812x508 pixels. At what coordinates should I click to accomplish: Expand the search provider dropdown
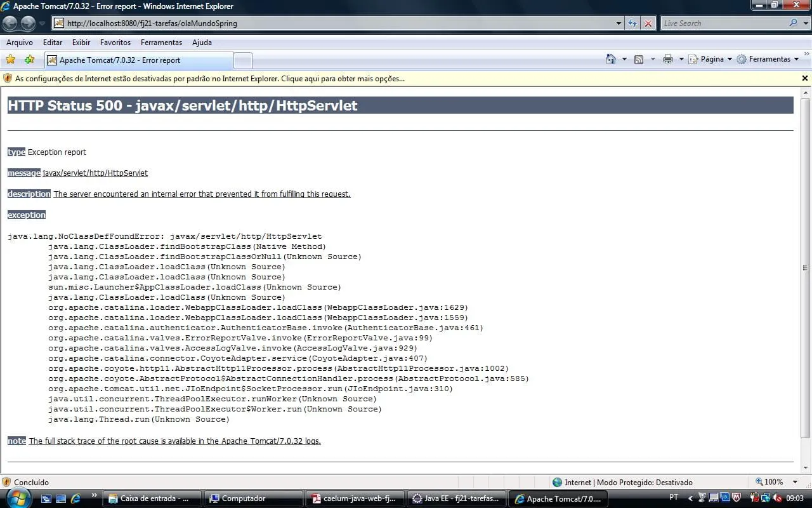pyautogui.click(x=804, y=23)
